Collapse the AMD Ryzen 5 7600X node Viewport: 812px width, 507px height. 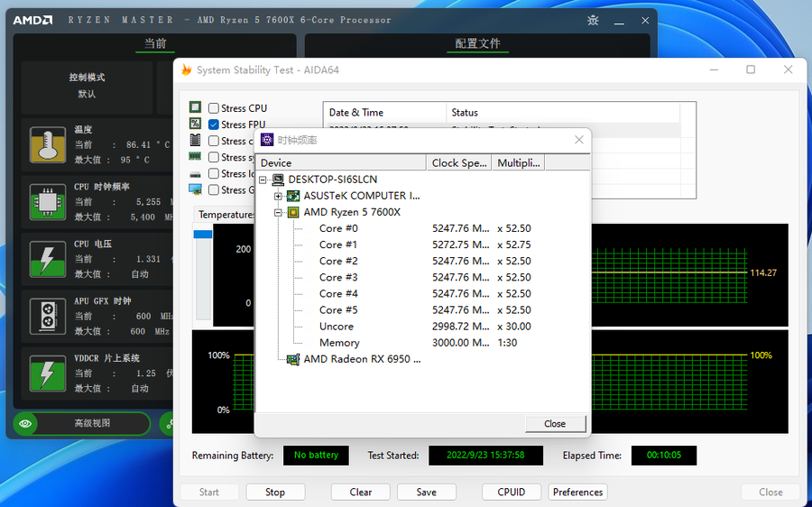(279, 212)
